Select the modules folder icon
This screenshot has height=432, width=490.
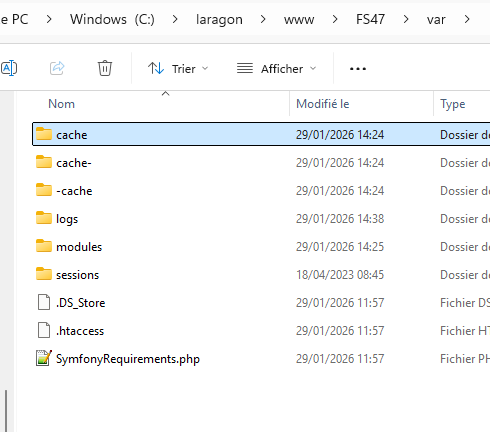[44, 246]
